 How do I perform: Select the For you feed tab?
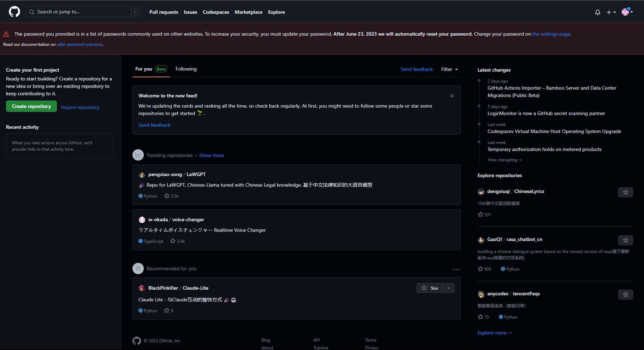click(x=151, y=69)
